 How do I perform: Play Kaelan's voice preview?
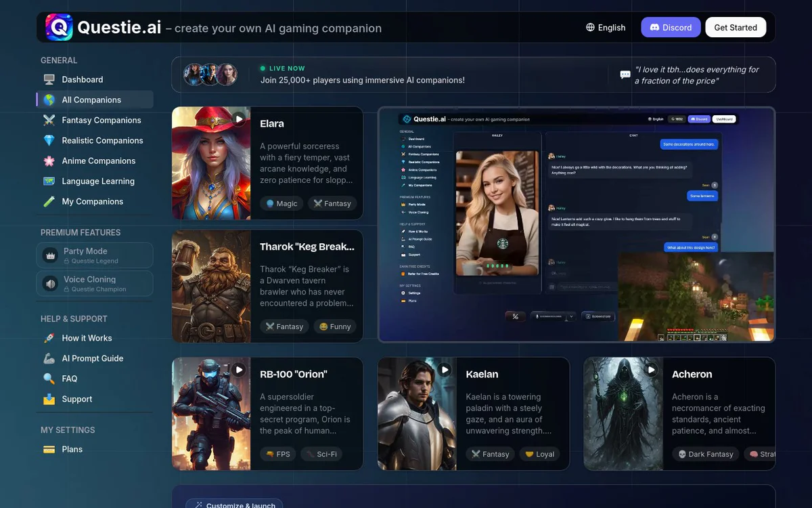pyautogui.click(x=445, y=370)
